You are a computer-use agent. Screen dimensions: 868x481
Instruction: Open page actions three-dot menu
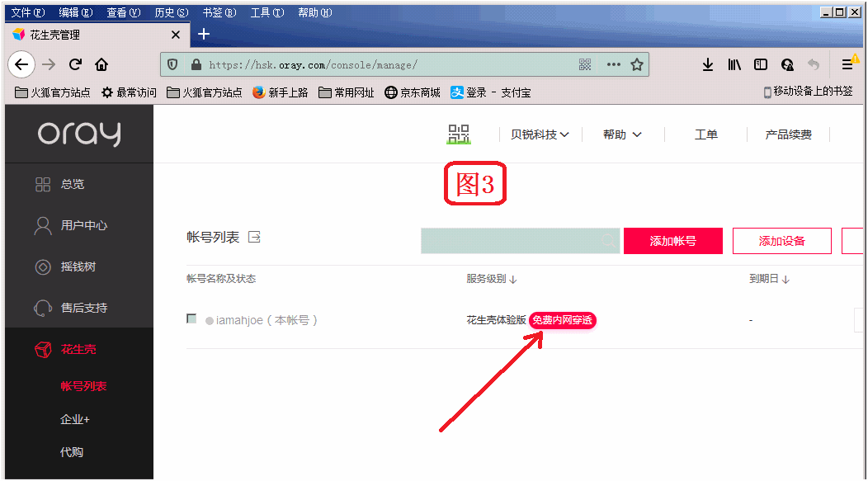(613, 64)
